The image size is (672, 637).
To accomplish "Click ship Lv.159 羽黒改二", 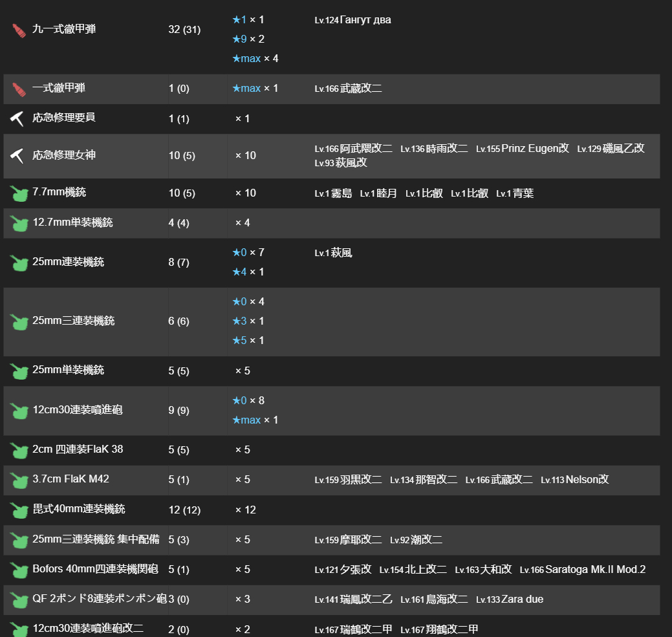I will coord(348,480).
